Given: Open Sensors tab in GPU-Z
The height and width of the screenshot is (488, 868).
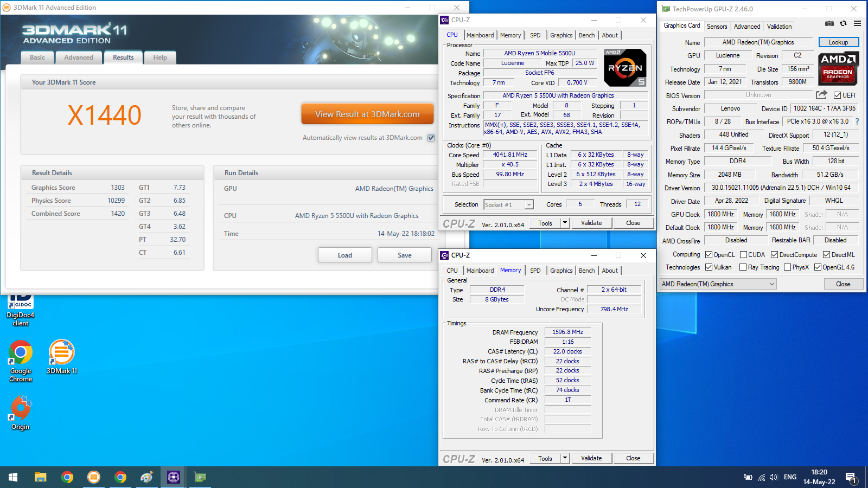Looking at the screenshot, I should (x=717, y=26).
